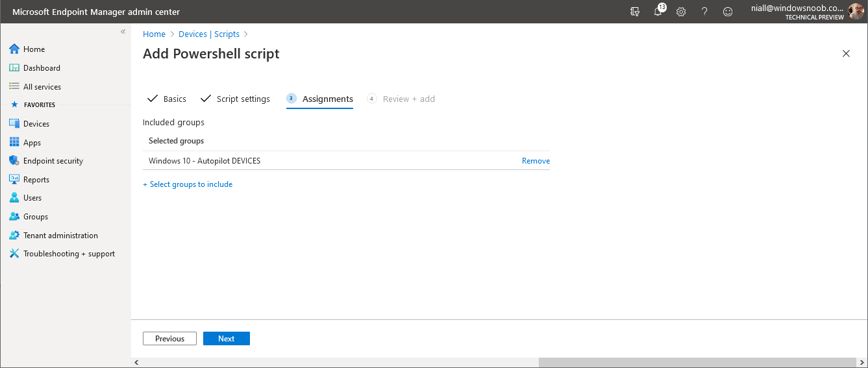Click the Home breadcrumb link
Screen dimensions: 868x368
(x=154, y=34)
